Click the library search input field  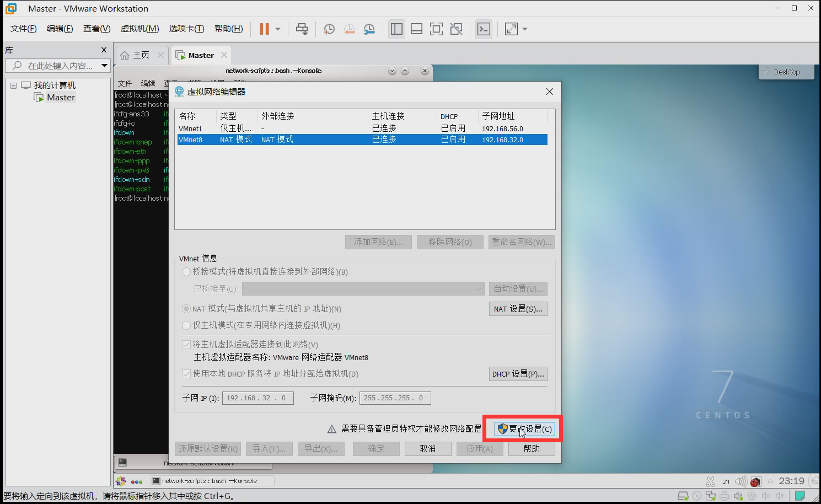pyautogui.click(x=52, y=66)
